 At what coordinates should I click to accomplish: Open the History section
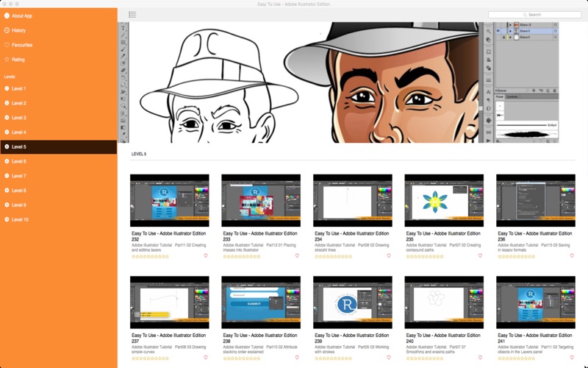[19, 30]
